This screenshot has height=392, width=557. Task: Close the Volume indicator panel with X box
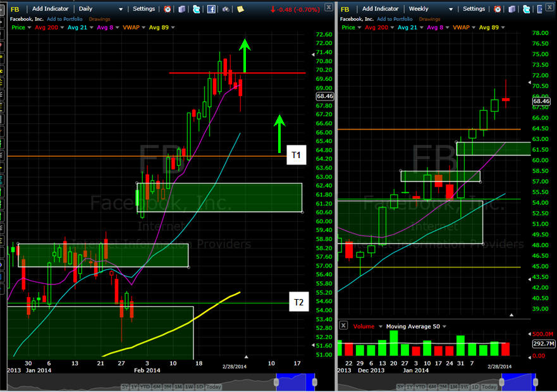tap(343, 325)
